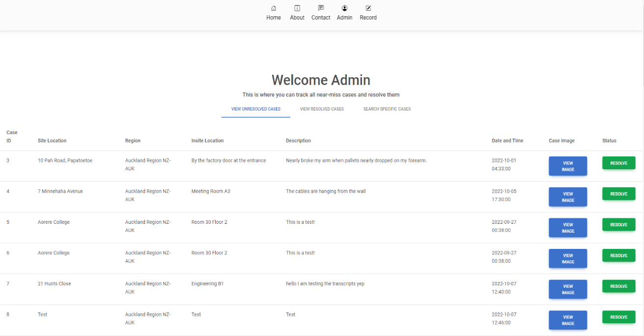
Task: Click the Admin account icon
Action: 344,12
